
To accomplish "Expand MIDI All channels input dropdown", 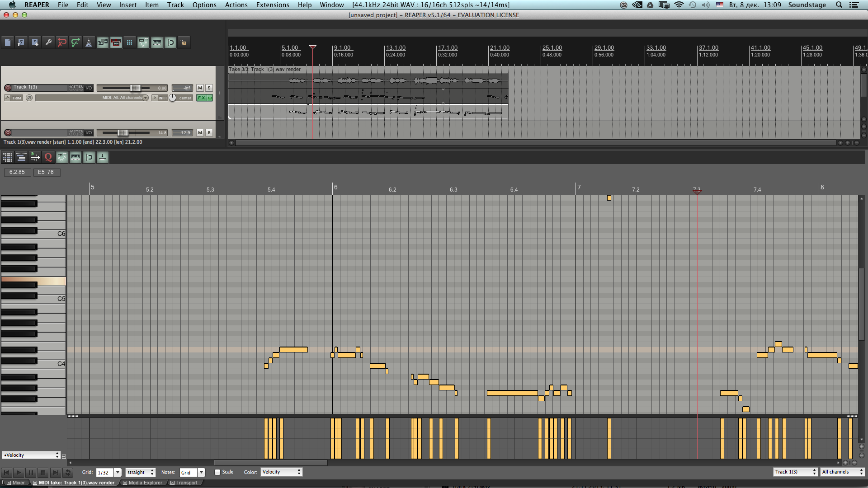I will coord(146,98).
